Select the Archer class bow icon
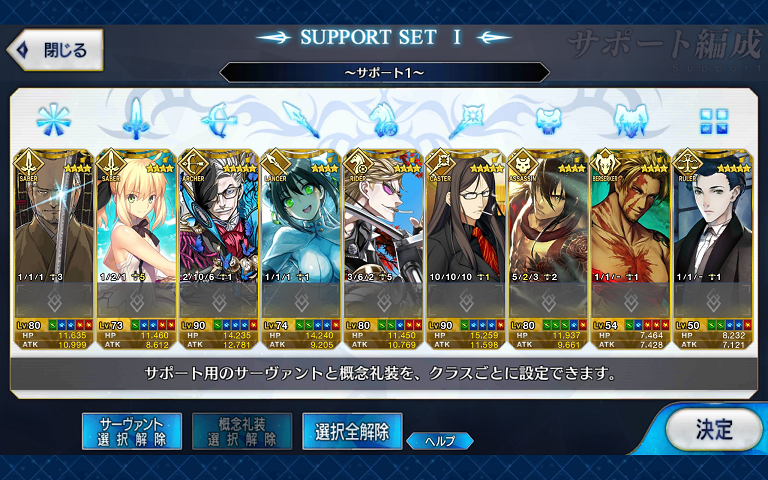This screenshot has width=768, height=480. click(219, 120)
